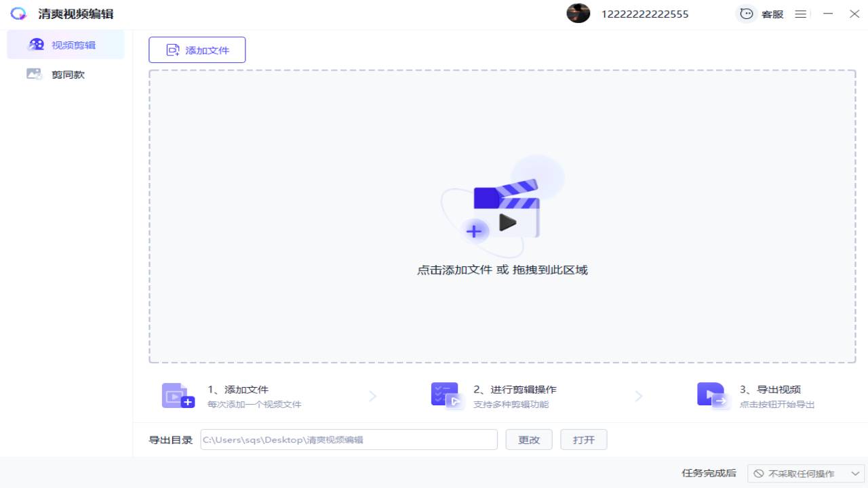Open the hamburger menu in the title bar
This screenshot has width=868, height=488.
pos(800,14)
